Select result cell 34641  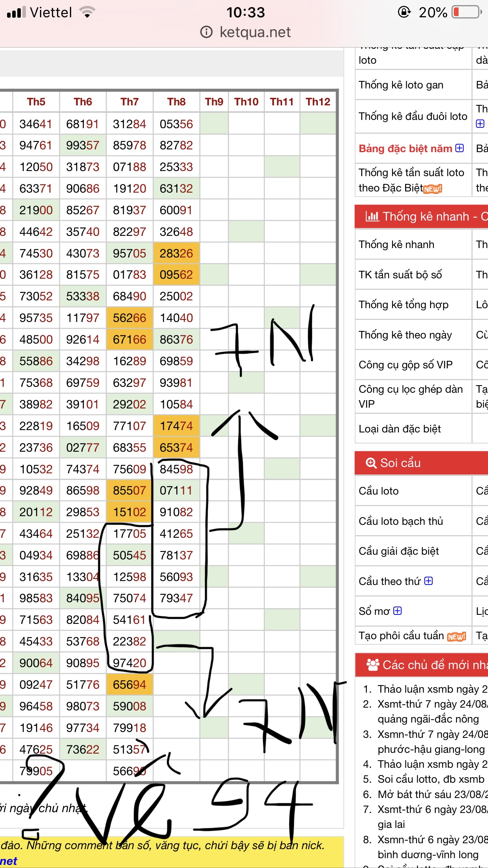point(36,124)
